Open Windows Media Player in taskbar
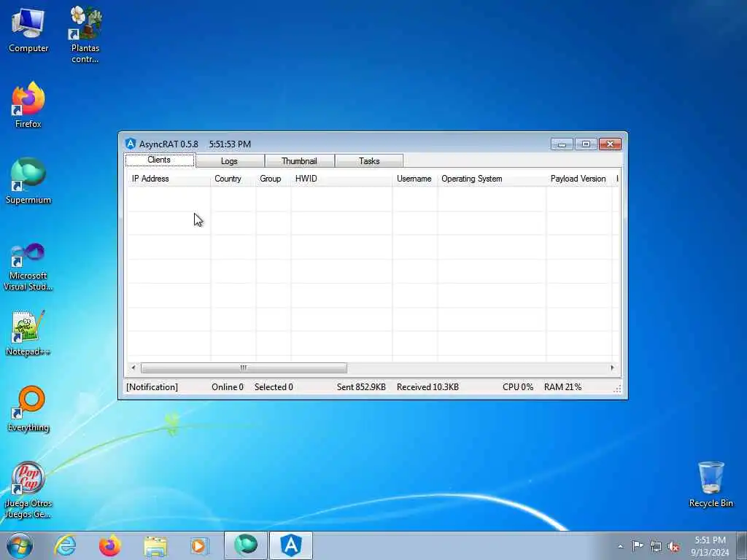 [199, 545]
